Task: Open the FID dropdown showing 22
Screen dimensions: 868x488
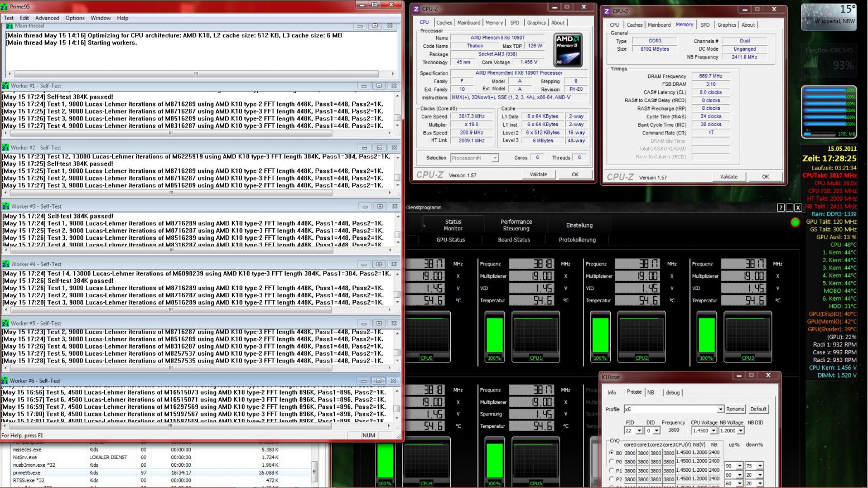Action: click(639, 431)
